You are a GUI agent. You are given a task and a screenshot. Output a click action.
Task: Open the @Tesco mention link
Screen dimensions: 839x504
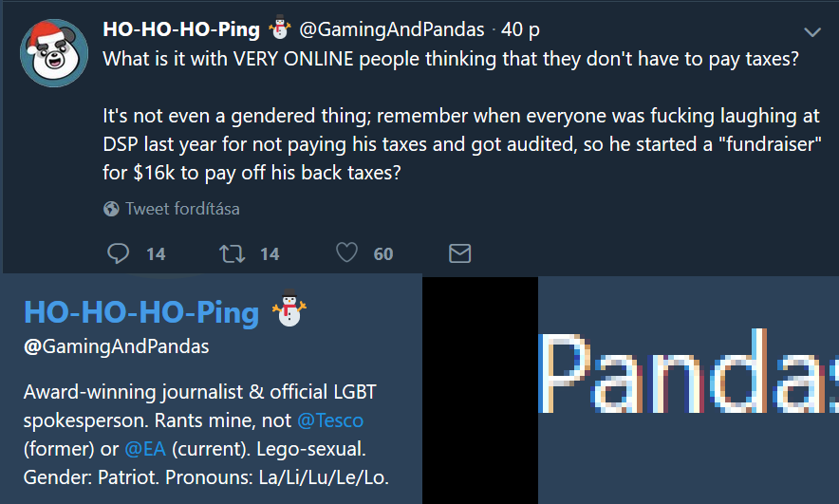coord(330,420)
